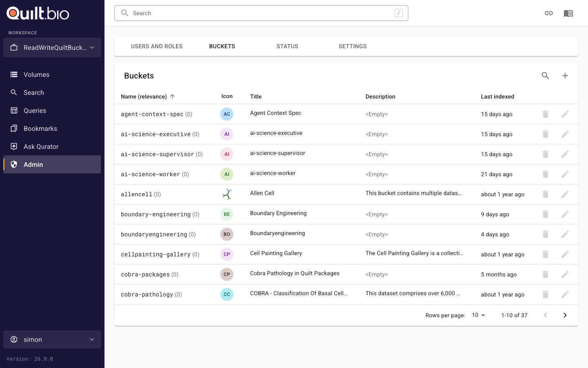Open the documentation book icon
The image size is (588, 368).
568,13
